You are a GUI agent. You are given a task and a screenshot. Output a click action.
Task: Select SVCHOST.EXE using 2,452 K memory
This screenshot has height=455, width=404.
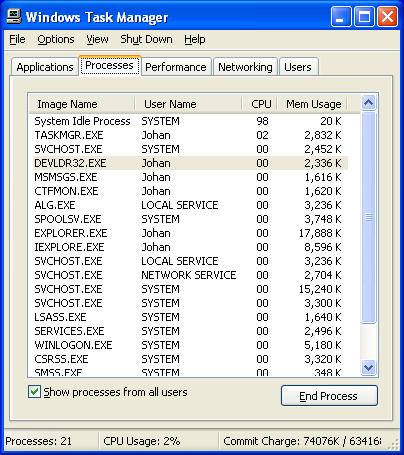190,149
